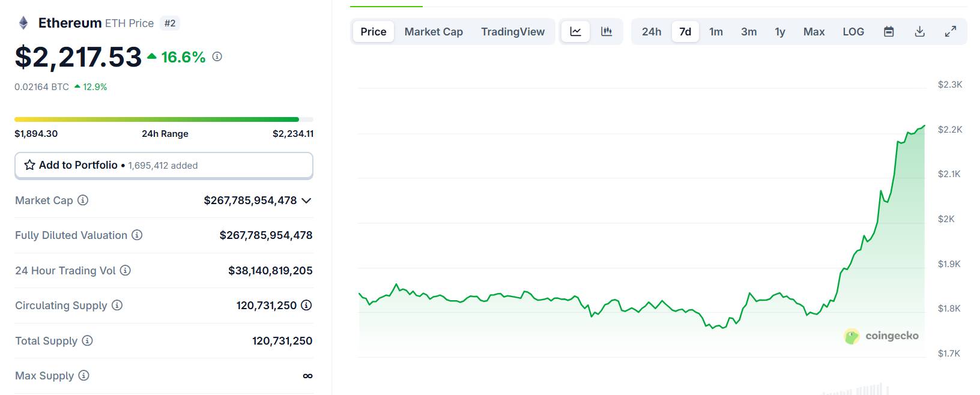Click the $267,785,954,478 Fully Diluted Valuation value
The width and height of the screenshot is (980, 395).
(266, 235)
